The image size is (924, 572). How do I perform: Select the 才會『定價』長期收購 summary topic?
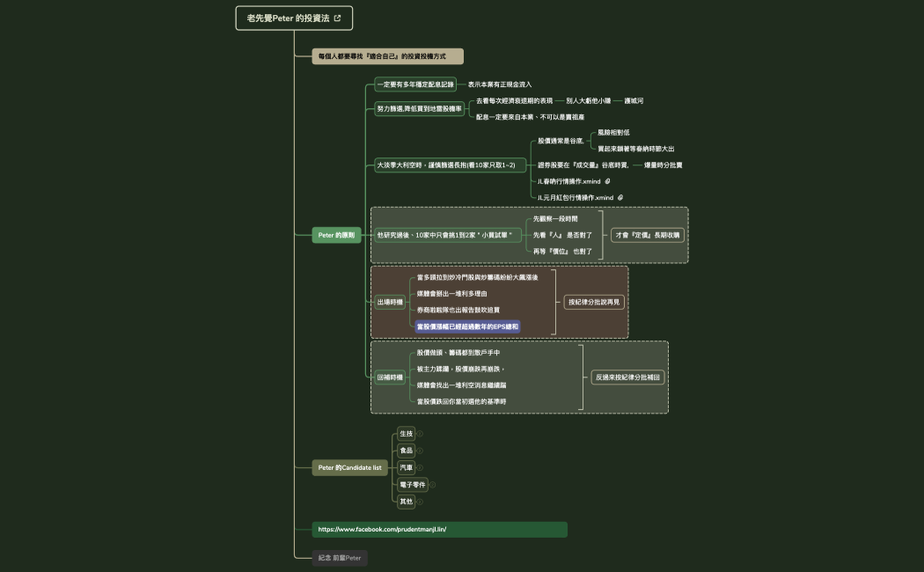(x=647, y=235)
